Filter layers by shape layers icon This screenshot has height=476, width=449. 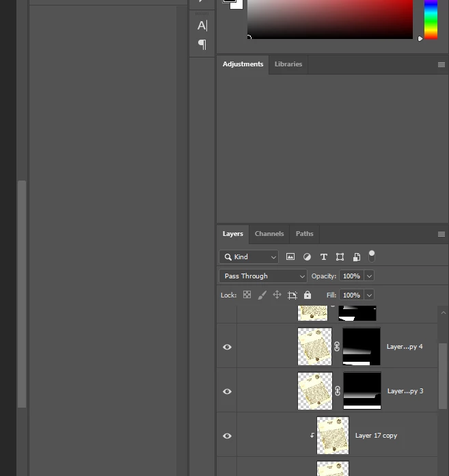(x=340, y=257)
